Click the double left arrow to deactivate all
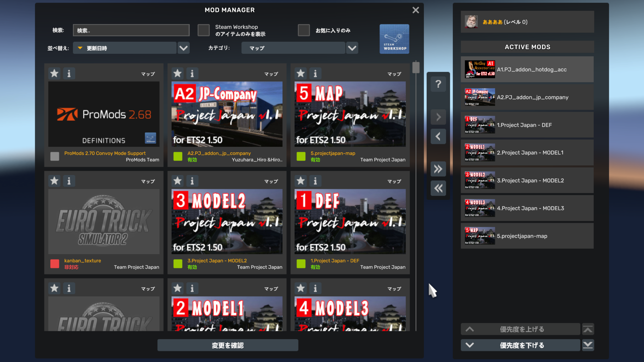This screenshot has width=644, height=362. [438, 188]
